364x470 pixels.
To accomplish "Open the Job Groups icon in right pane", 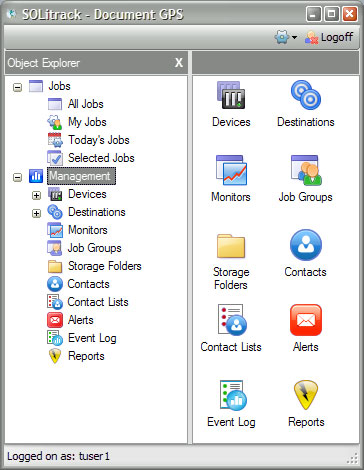I will pyautogui.click(x=306, y=170).
